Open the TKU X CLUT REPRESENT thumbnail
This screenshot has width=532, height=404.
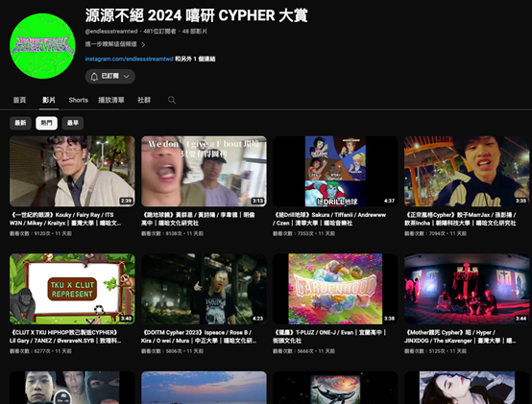pyautogui.click(x=72, y=289)
